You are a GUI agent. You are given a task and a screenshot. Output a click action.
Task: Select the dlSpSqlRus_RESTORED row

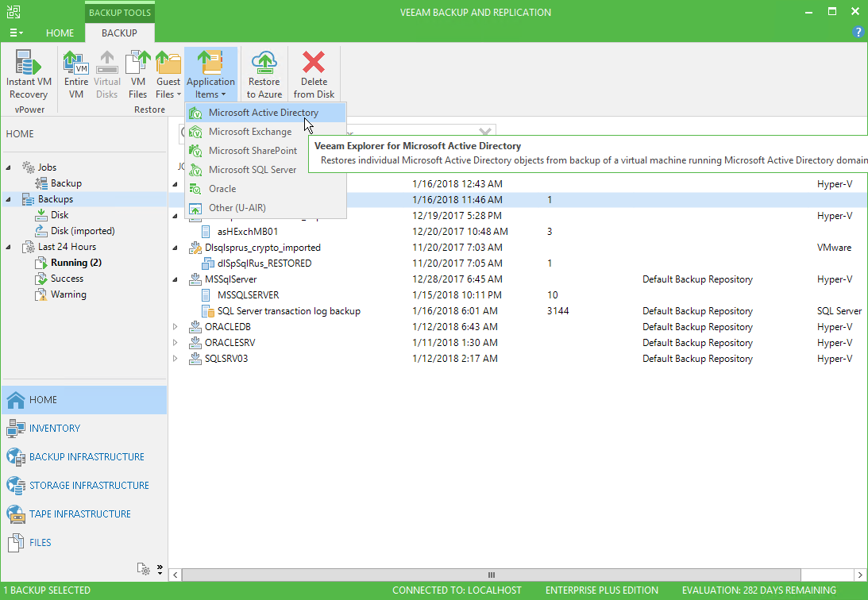pyautogui.click(x=518, y=263)
